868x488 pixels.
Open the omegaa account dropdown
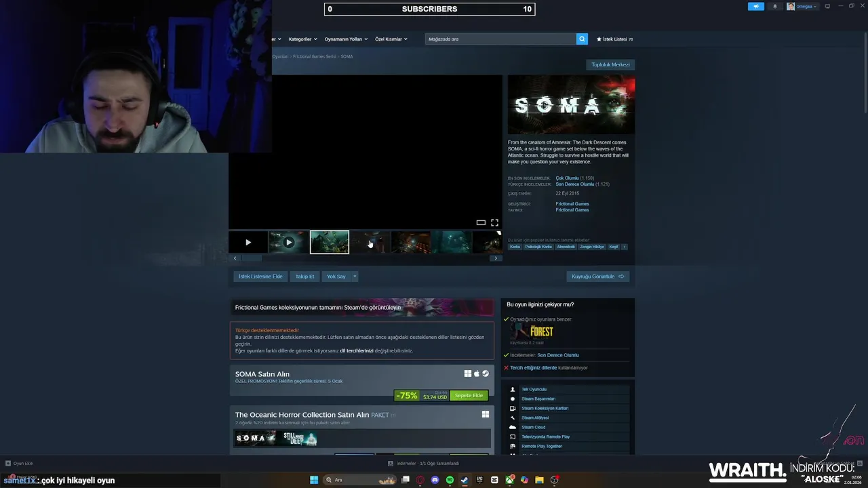[802, 6]
